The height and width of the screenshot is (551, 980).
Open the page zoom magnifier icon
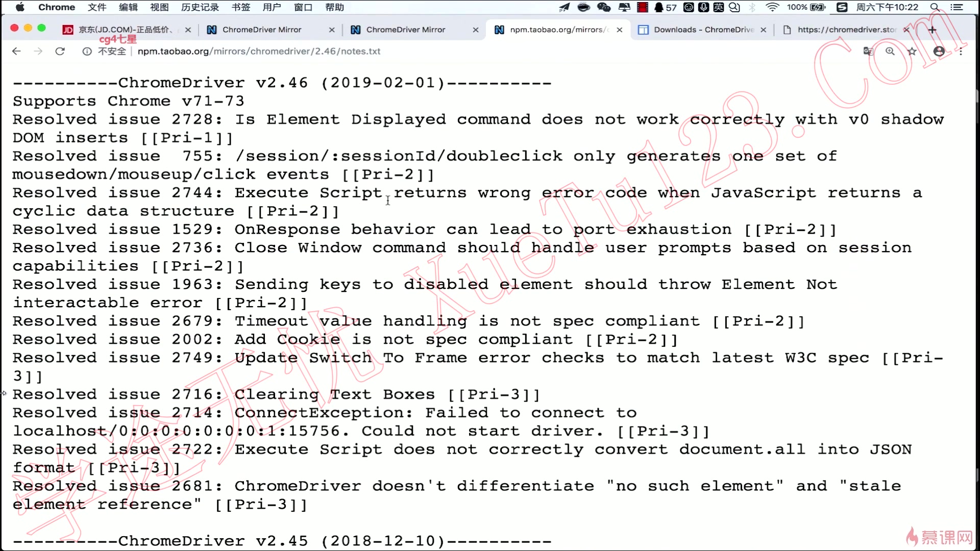[x=890, y=51]
